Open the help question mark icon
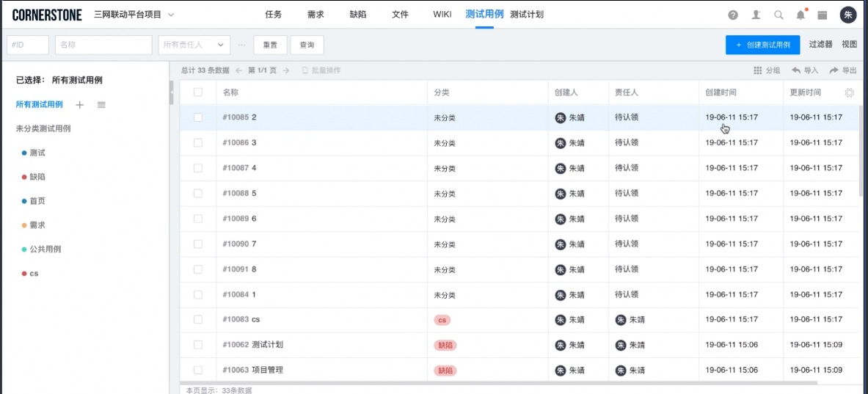 tap(733, 15)
